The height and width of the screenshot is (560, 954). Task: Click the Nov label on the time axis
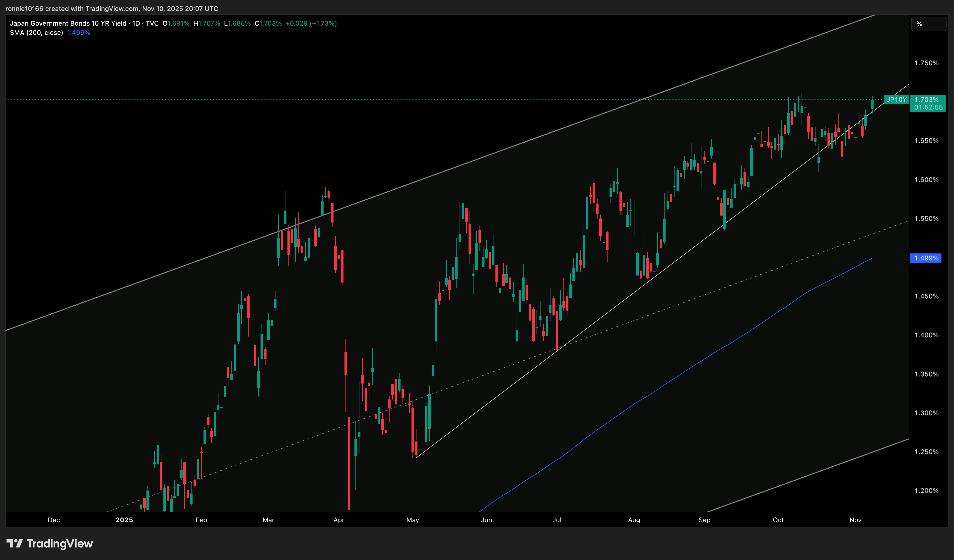click(855, 520)
